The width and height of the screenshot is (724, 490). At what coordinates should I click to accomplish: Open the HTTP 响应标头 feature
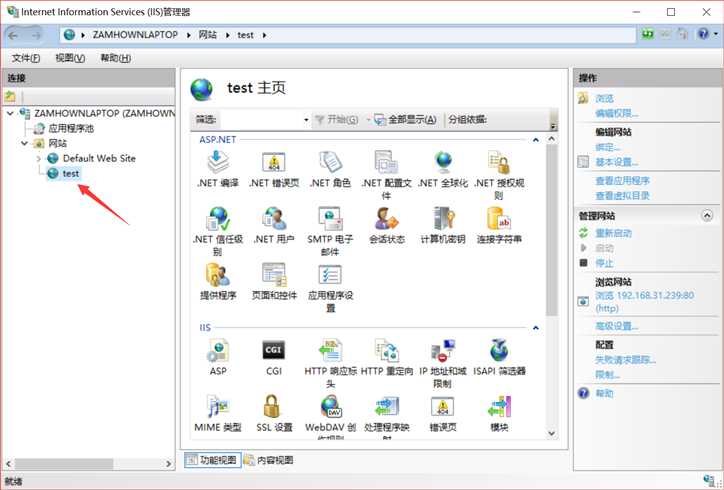(x=330, y=363)
